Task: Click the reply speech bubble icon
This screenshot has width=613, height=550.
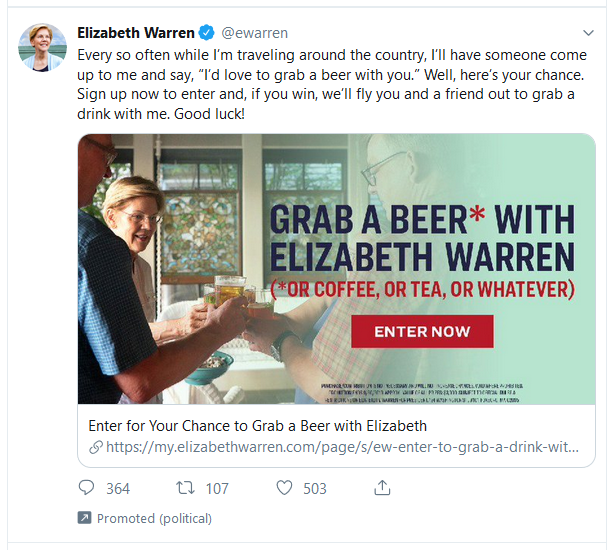Action: pyautogui.click(x=86, y=488)
